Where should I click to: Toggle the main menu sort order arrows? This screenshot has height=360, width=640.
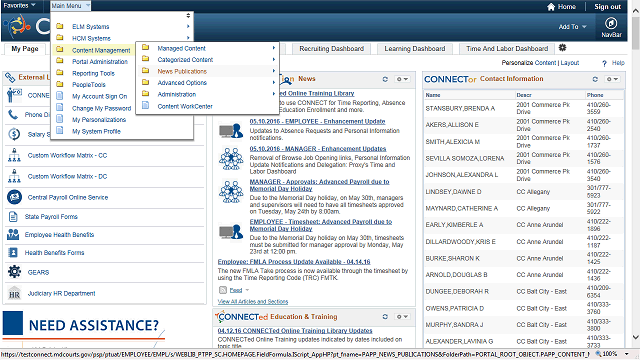coord(188,16)
